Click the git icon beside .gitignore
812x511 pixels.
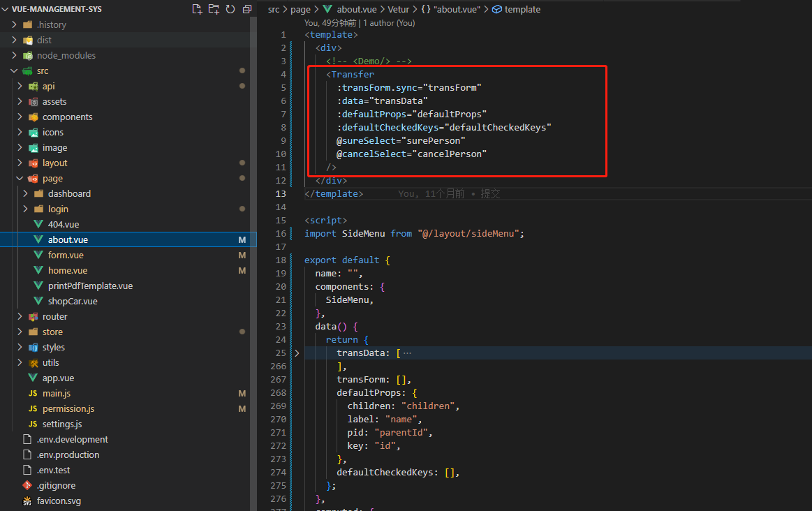27,485
